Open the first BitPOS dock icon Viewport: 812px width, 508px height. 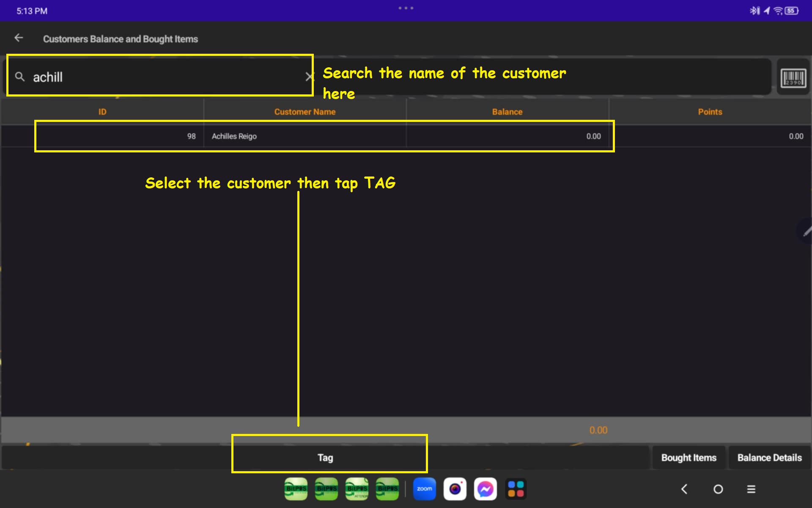[296, 489]
